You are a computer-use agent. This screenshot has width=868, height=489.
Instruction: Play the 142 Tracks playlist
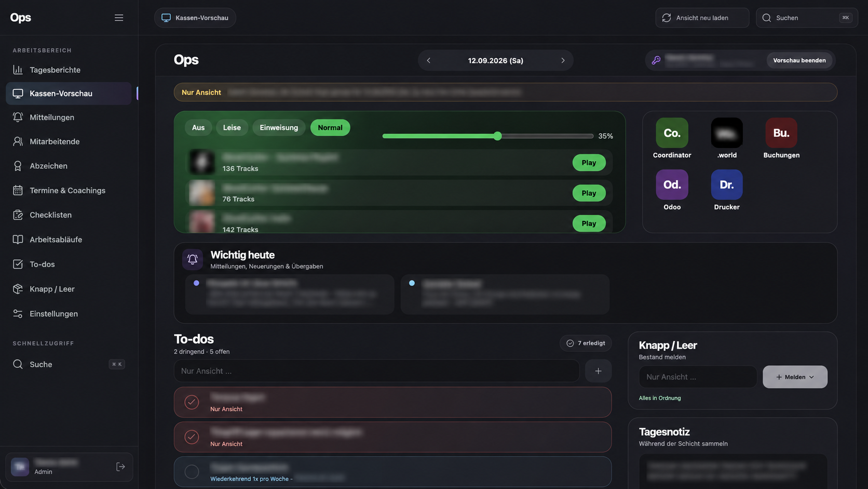point(589,223)
